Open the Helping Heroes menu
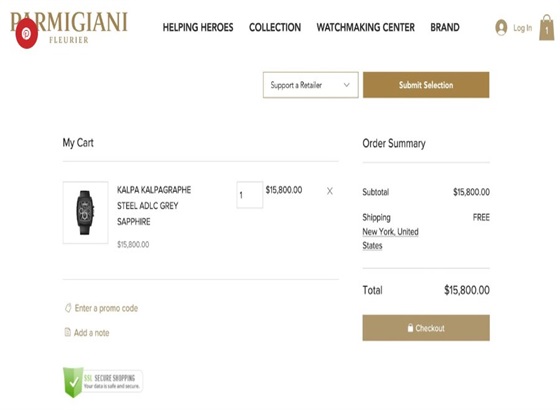The image size is (560, 410). pos(198,28)
